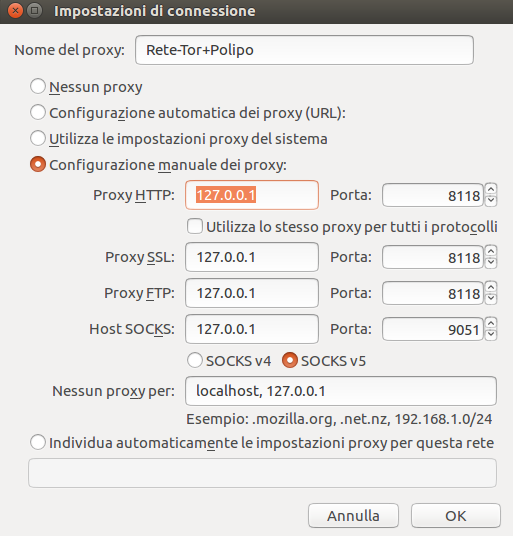Decrease the SOCKS host port value
Viewport: 513px width, 536px height.
click(491, 335)
